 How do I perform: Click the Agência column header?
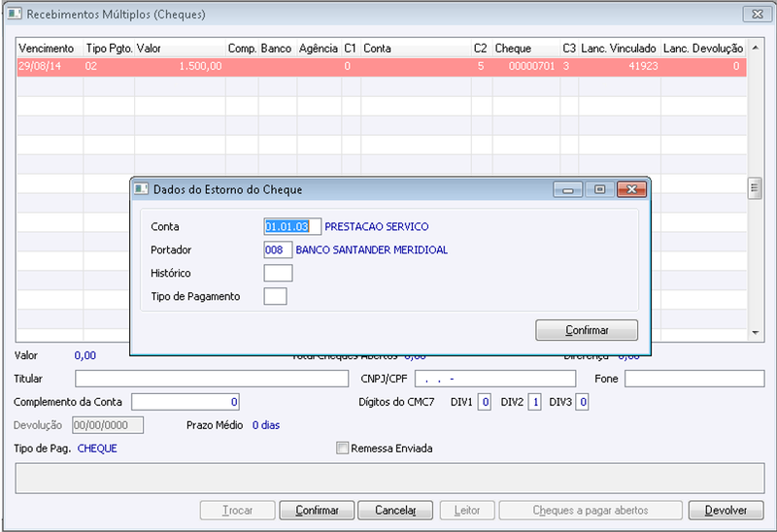[x=319, y=49]
